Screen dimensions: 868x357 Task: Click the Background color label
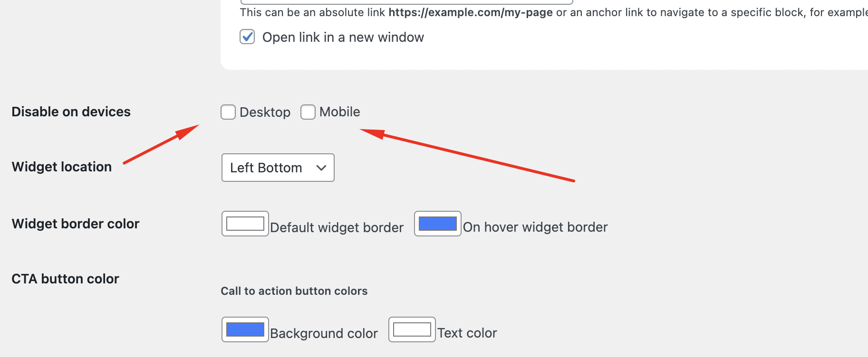pos(324,333)
